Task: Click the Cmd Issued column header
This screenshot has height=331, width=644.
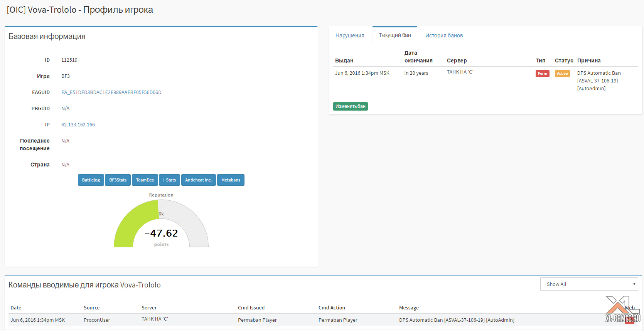Action: click(251, 308)
